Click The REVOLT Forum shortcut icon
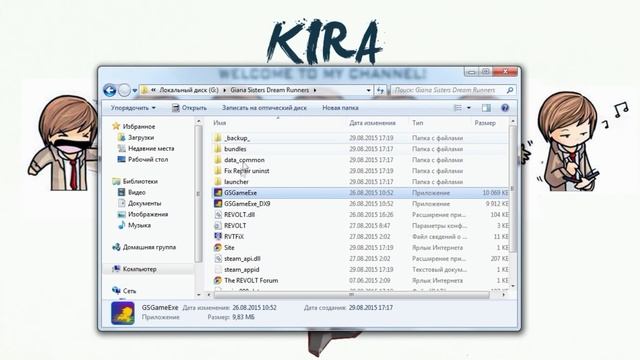Viewport: 640px width, 360px height. click(218, 280)
